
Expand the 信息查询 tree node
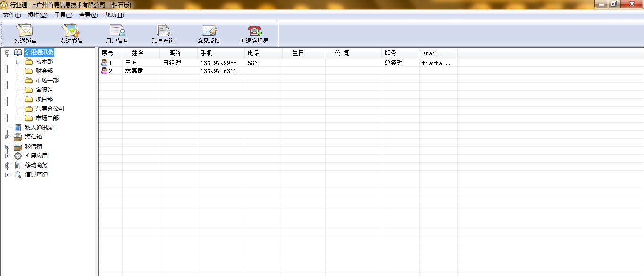click(8, 175)
